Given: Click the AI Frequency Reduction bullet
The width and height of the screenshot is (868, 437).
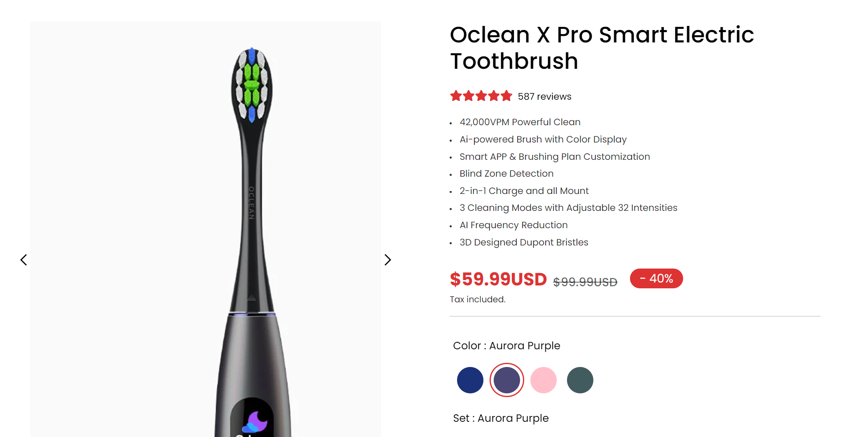Looking at the screenshot, I should (x=513, y=225).
